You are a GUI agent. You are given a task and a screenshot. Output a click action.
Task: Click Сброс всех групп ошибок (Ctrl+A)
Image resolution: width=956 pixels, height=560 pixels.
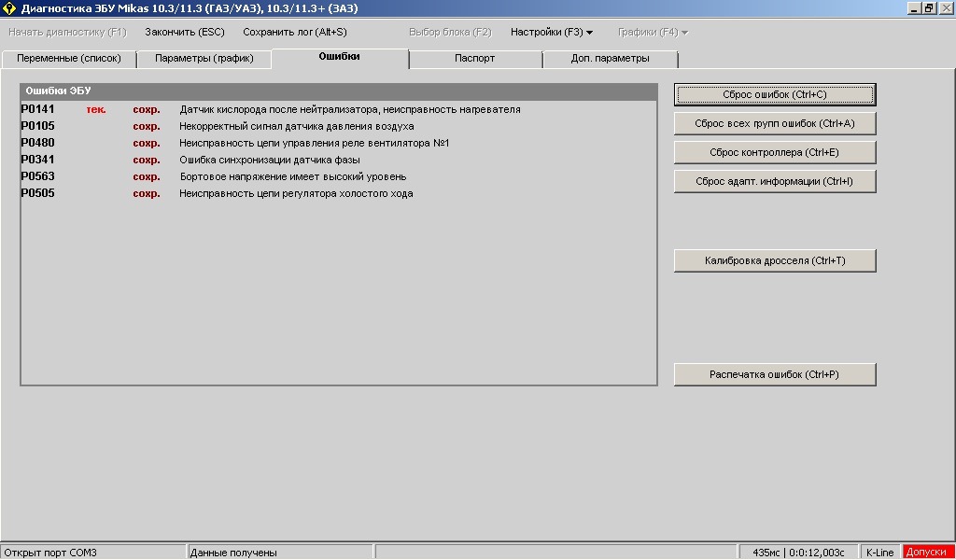click(775, 124)
